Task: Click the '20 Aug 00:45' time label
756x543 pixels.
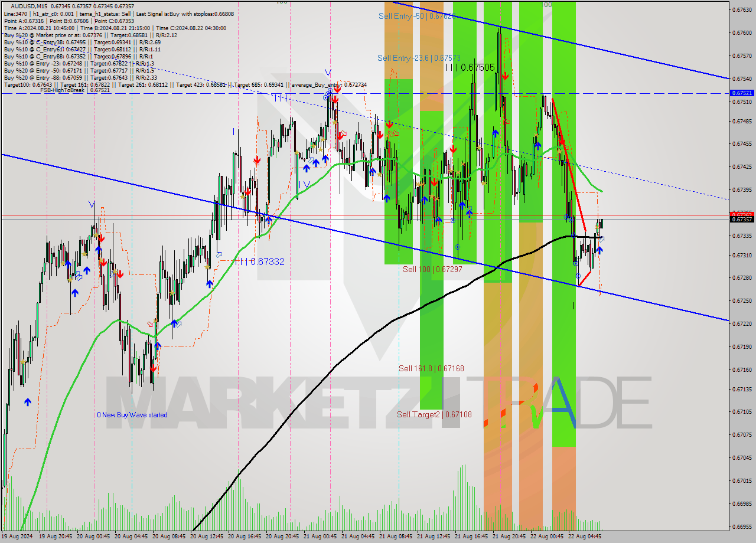Action: pos(94,537)
